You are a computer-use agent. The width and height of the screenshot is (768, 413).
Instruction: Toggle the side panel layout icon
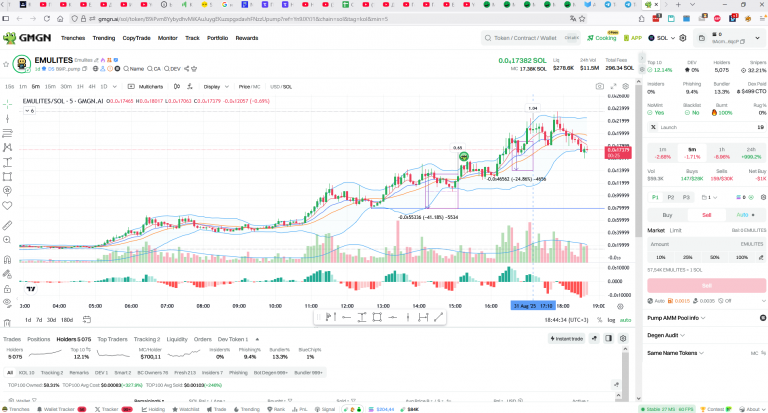click(x=608, y=339)
